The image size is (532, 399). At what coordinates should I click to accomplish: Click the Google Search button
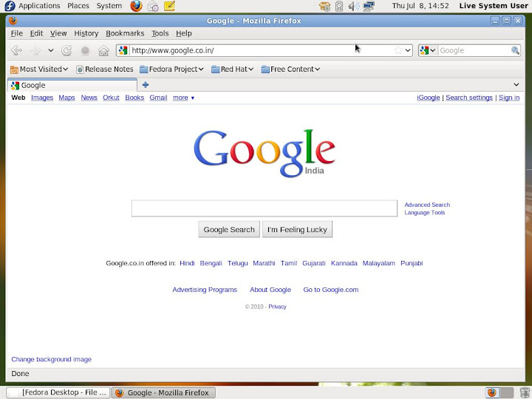229,229
